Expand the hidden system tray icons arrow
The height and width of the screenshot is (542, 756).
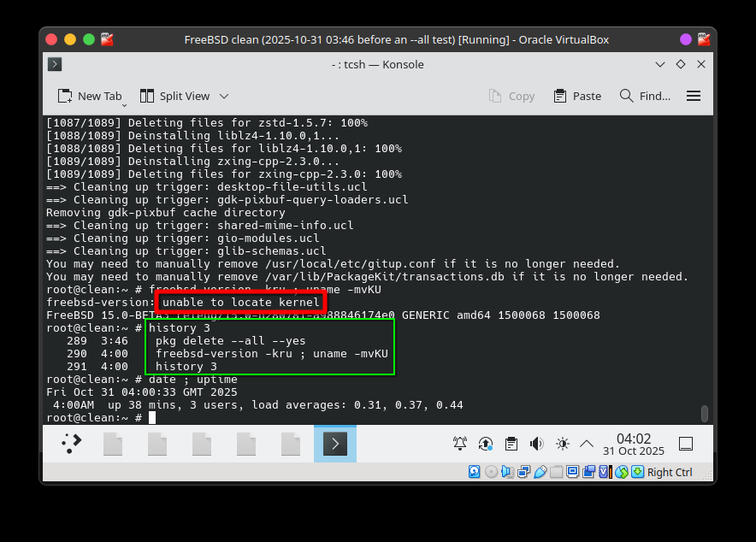[x=587, y=444]
